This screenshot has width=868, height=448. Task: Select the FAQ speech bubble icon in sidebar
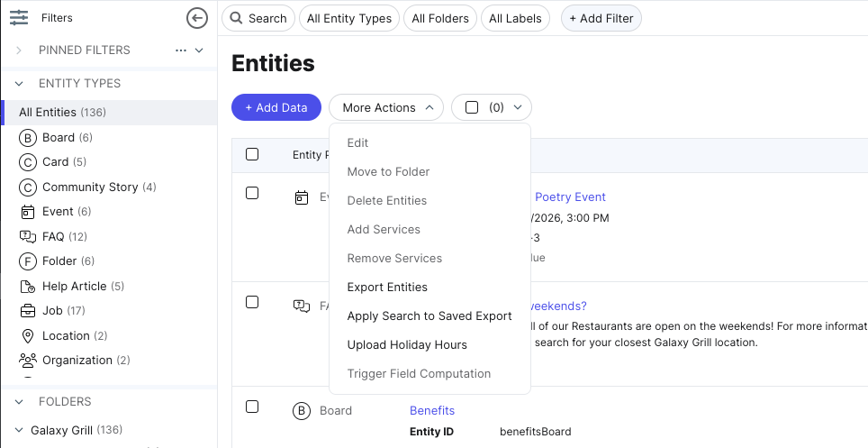[x=28, y=237]
